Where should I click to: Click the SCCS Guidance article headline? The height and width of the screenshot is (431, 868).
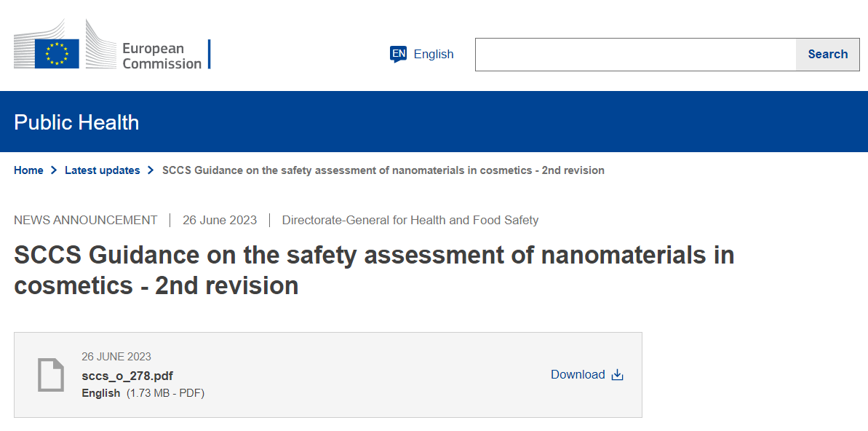[374, 270]
